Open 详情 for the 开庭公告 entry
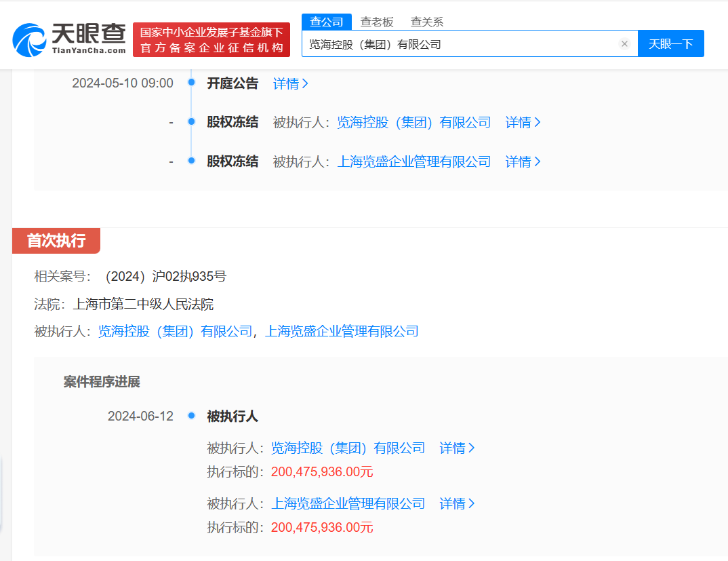The height and width of the screenshot is (561, 728). click(x=290, y=83)
